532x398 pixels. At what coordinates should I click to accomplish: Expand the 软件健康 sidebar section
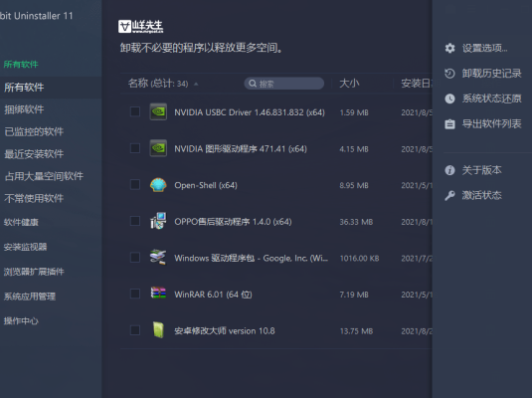click(21, 222)
